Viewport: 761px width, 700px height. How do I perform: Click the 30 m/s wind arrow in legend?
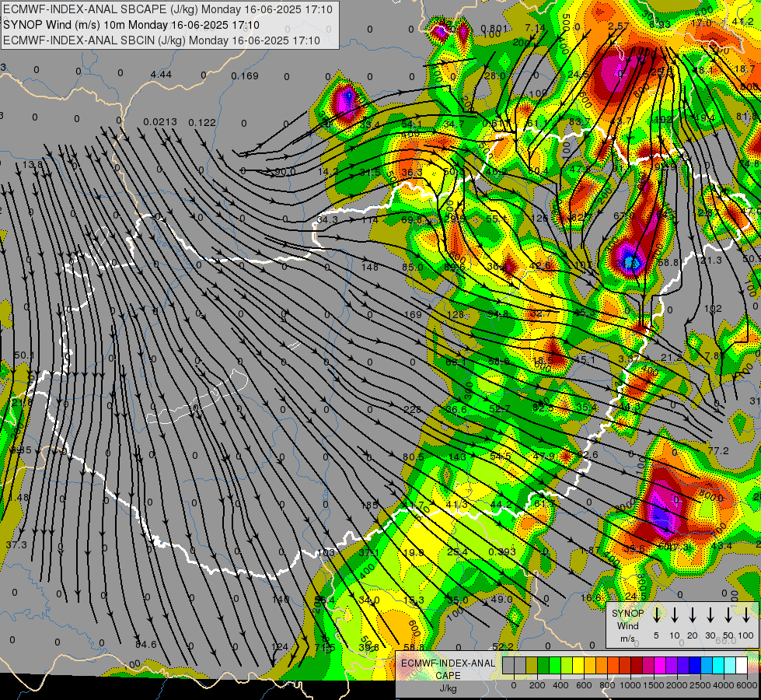pyautogui.click(x=710, y=614)
